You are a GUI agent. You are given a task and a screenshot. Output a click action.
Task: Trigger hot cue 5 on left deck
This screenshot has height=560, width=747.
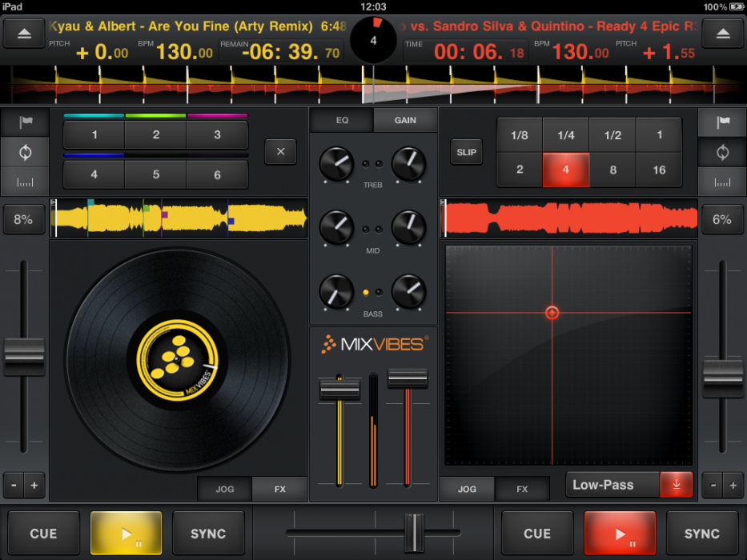156,174
